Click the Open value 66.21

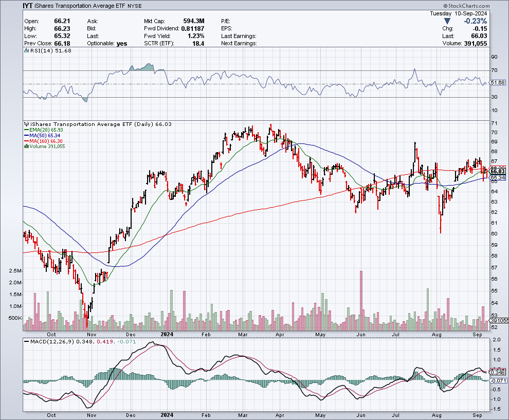(x=62, y=21)
